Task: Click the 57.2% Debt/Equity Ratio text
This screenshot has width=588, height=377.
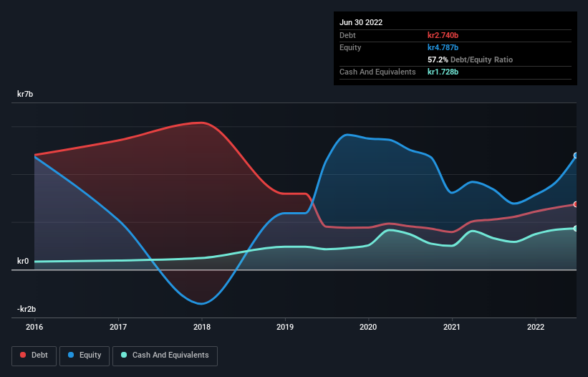Action: tap(471, 59)
